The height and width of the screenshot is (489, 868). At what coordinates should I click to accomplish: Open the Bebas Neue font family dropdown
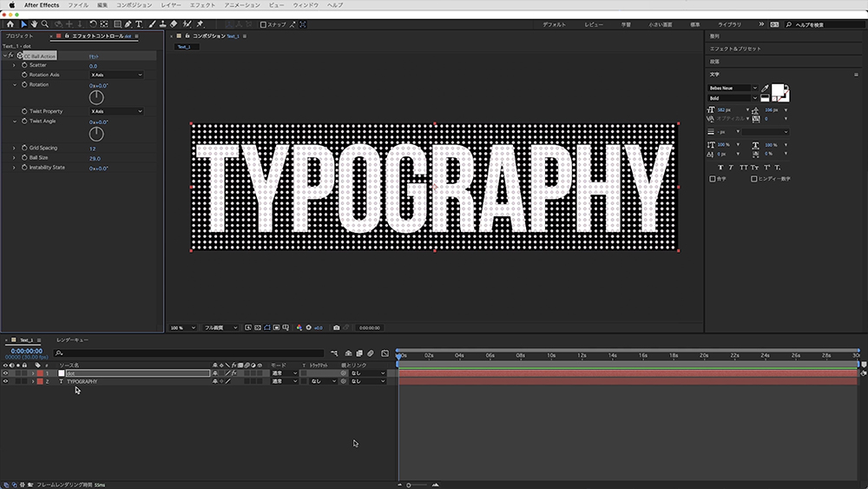click(753, 89)
